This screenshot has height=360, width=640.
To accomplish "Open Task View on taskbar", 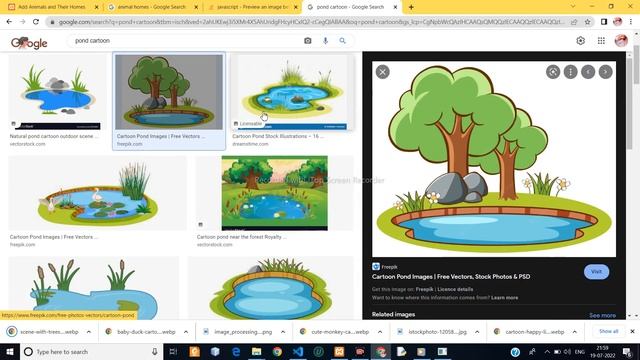I will 173,352.
